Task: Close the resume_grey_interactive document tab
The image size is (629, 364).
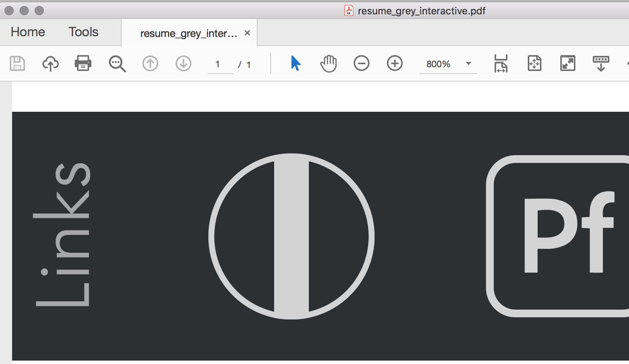Action: coord(247,33)
